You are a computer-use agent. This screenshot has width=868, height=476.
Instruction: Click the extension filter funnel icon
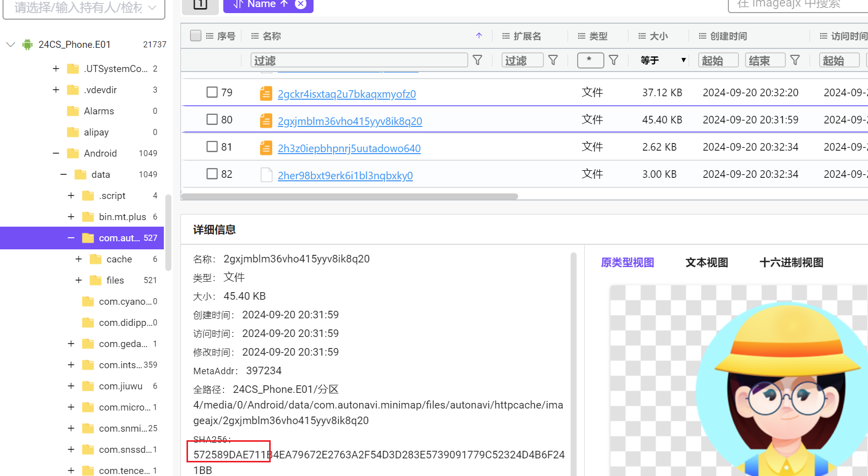553,60
